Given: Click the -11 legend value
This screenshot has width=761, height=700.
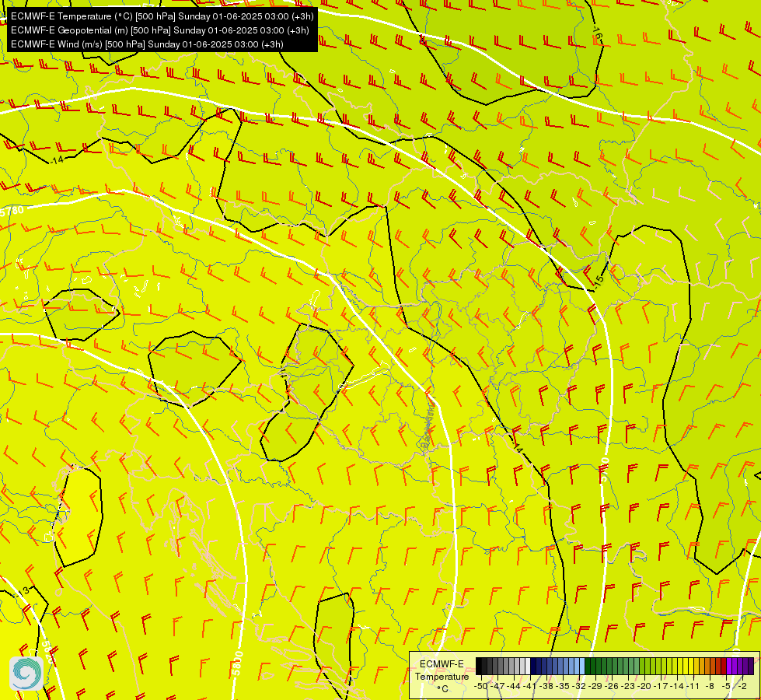Looking at the screenshot, I should point(693,686).
